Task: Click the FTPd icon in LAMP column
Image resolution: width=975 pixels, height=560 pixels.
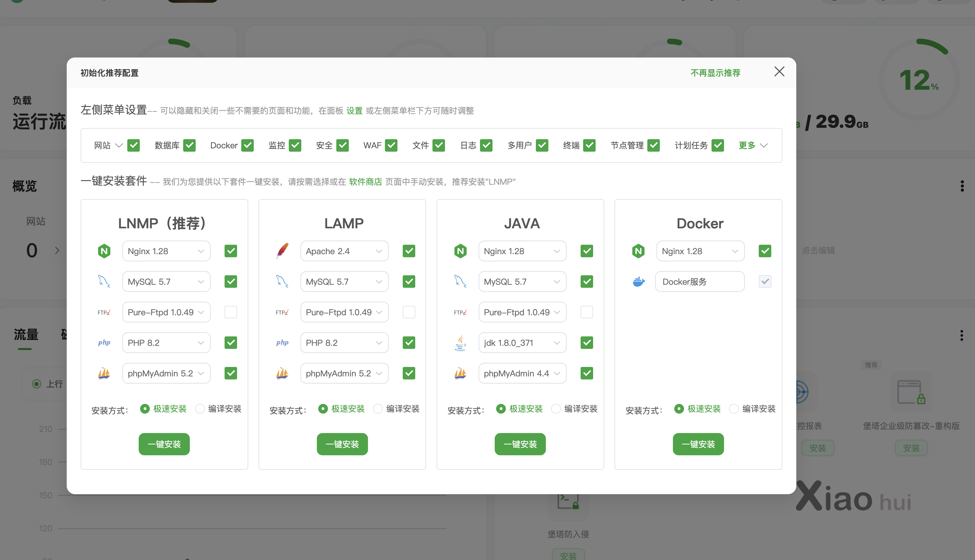Action: [x=282, y=312]
